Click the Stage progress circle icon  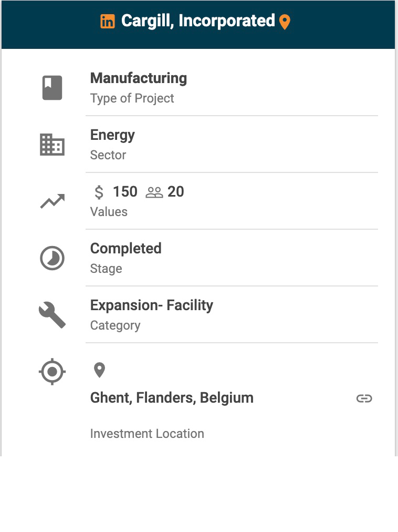(x=52, y=258)
